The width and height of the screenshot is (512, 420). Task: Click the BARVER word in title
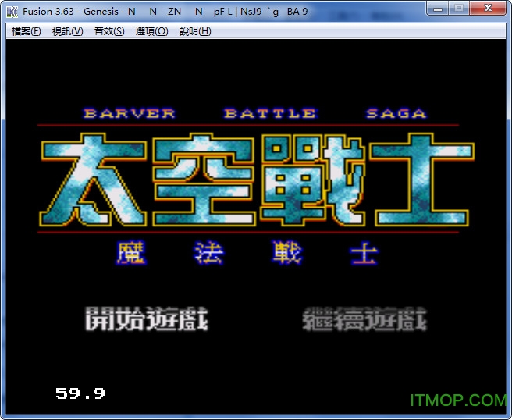pyautogui.click(x=130, y=114)
